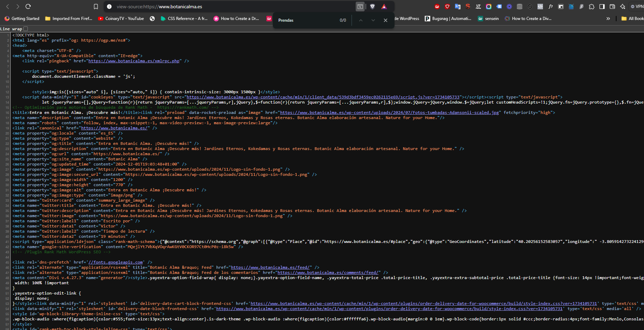Open the CSS Reference bookmark
Image resolution: width=644 pixels, height=330 pixels.
pyautogui.click(x=184, y=19)
